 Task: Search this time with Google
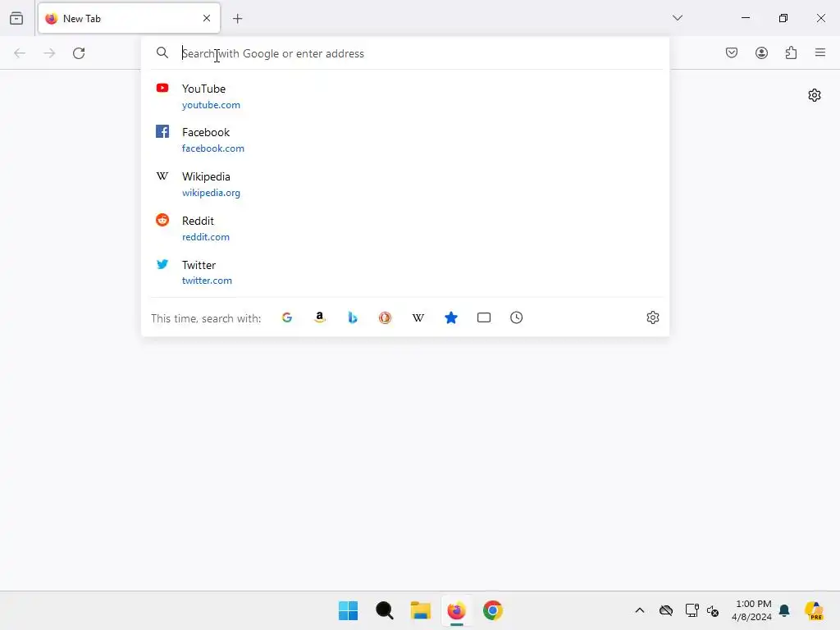coord(287,317)
